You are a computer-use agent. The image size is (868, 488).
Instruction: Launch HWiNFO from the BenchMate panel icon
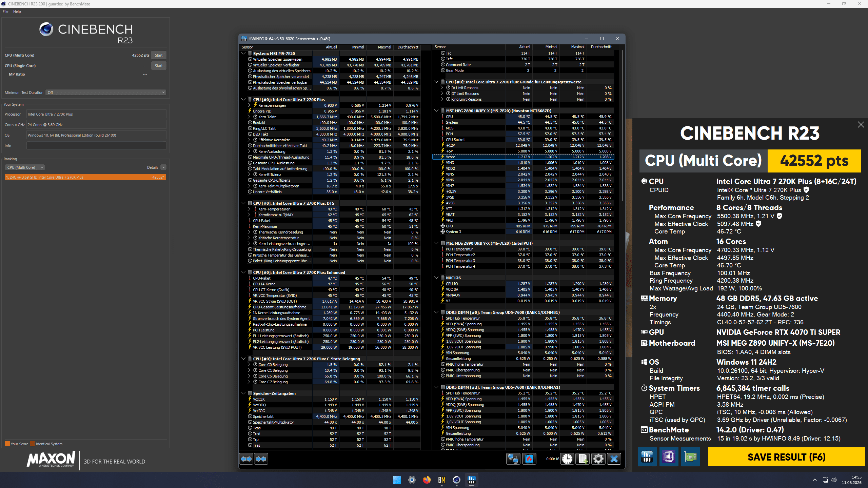coord(647,457)
